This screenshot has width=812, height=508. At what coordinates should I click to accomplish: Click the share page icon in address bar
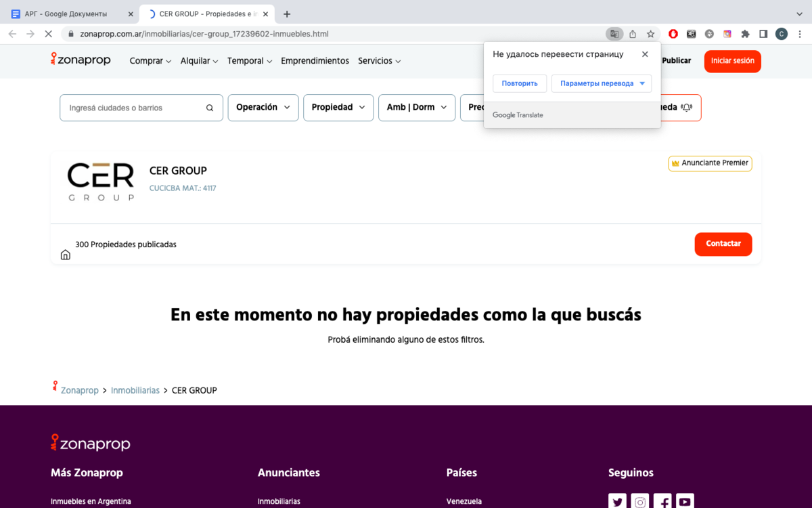pyautogui.click(x=633, y=34)
